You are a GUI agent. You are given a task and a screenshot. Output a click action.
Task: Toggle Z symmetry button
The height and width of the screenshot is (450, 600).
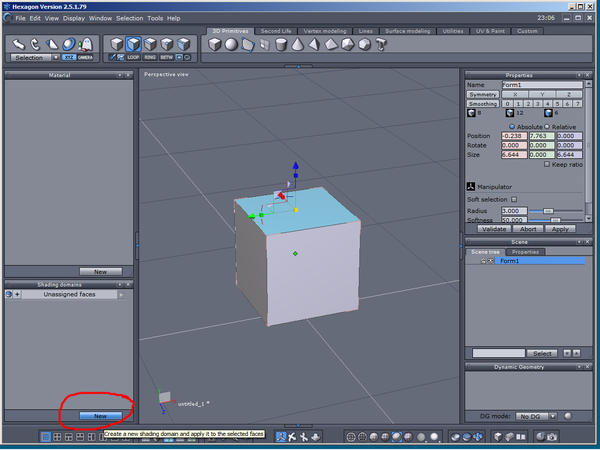[x=569, y=95]
